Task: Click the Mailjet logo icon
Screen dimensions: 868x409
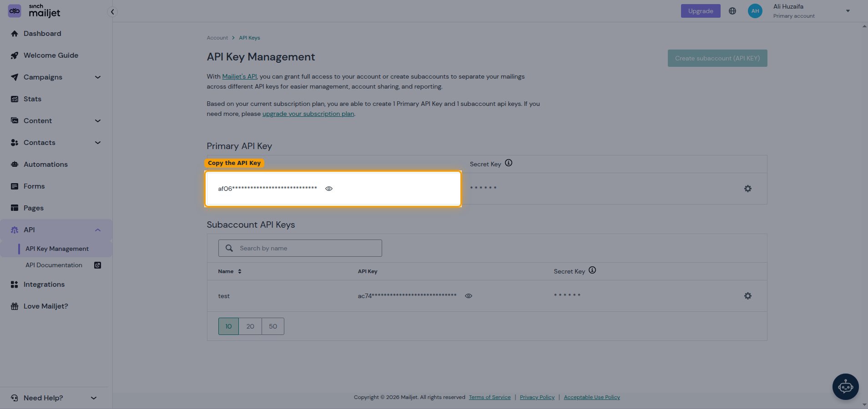Action: (x=15, y=11)
